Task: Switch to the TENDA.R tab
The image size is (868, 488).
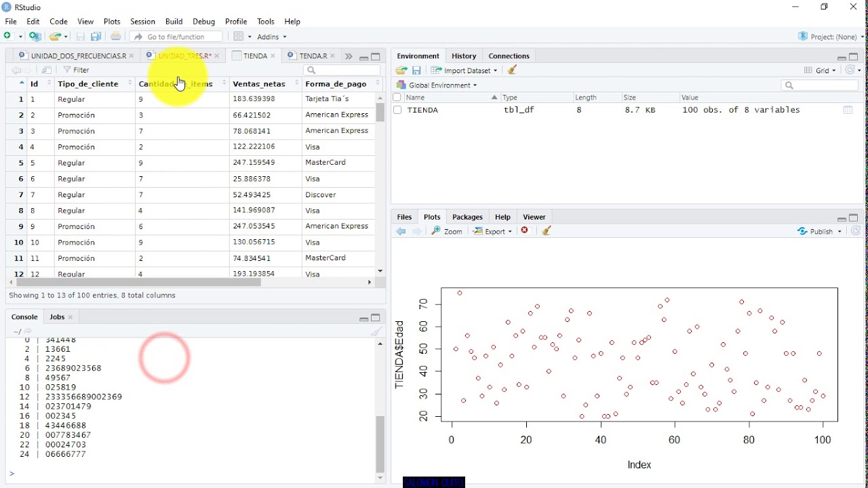Action: pyautogui.click(x=313, y=56)
